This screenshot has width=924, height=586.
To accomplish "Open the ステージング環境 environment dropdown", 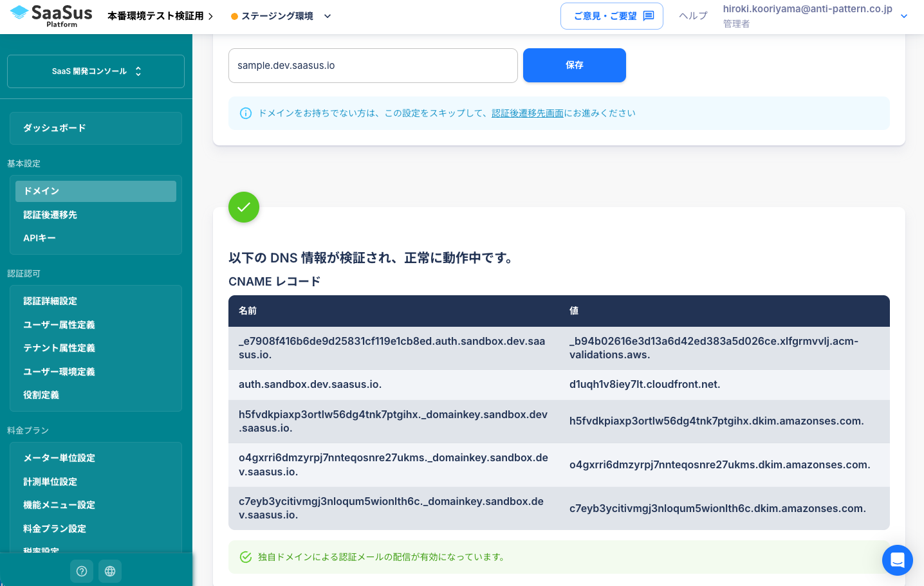I will coord(277,15).
